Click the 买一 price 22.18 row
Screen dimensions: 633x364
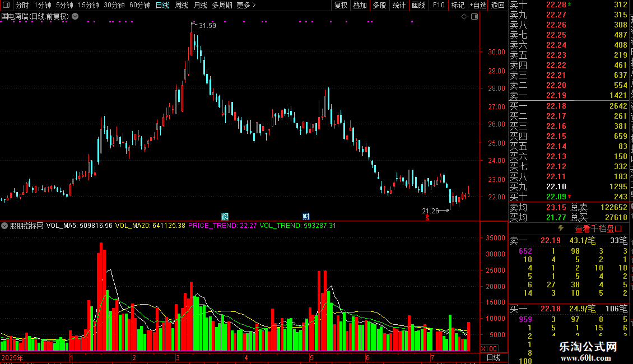(x=568, y=106)
